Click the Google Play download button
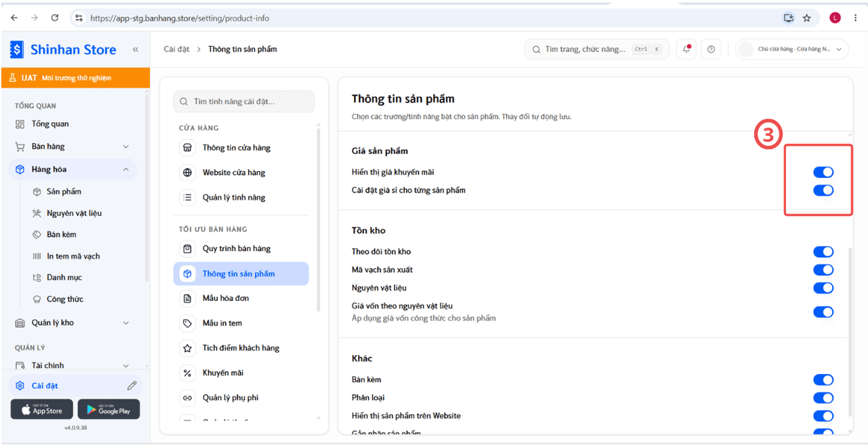Image resolution: width=868 pixels, height=446 pixels. 108,409
